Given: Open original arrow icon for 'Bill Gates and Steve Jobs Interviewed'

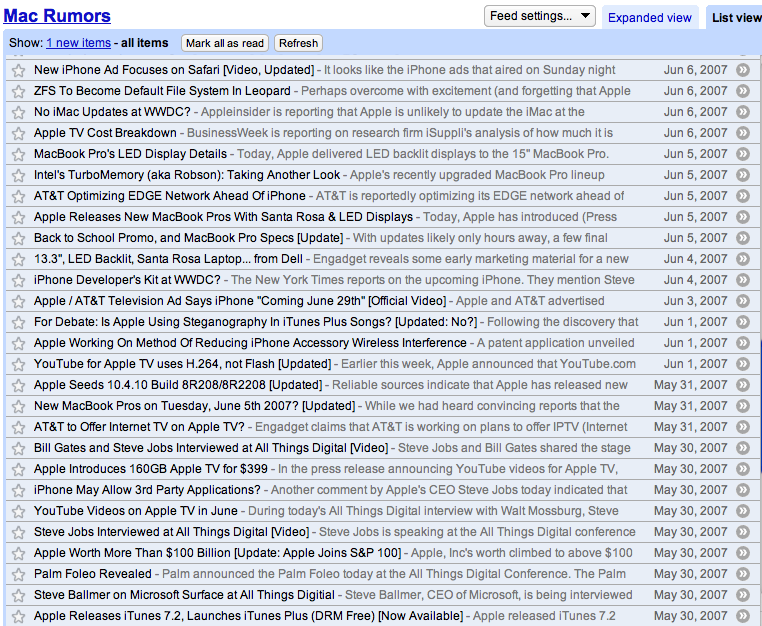Looking at the screenshot, I should [743, 448].
